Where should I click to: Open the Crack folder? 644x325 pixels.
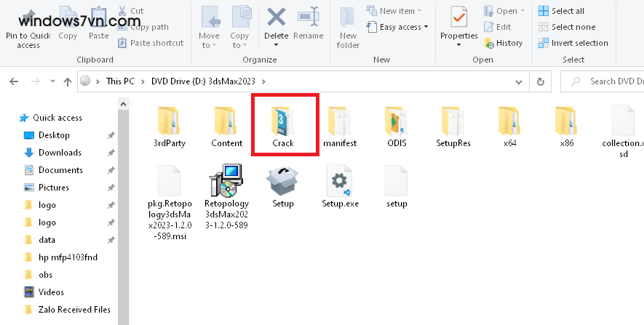click(x=283, y=125)
